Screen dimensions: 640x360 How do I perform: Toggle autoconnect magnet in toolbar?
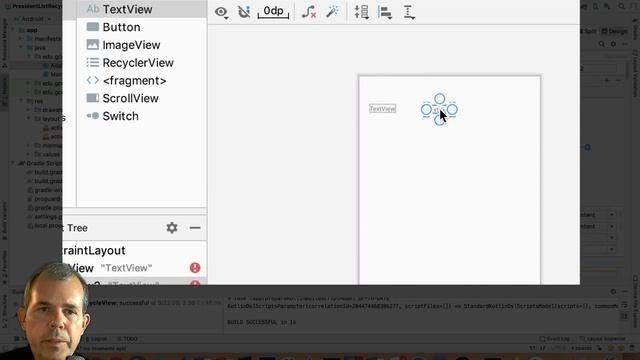coord(244,12)
